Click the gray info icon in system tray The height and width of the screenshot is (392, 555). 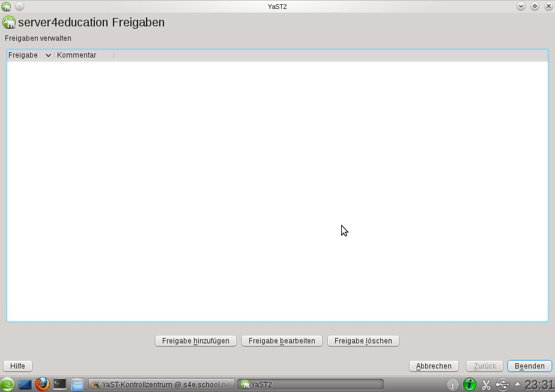452,384
